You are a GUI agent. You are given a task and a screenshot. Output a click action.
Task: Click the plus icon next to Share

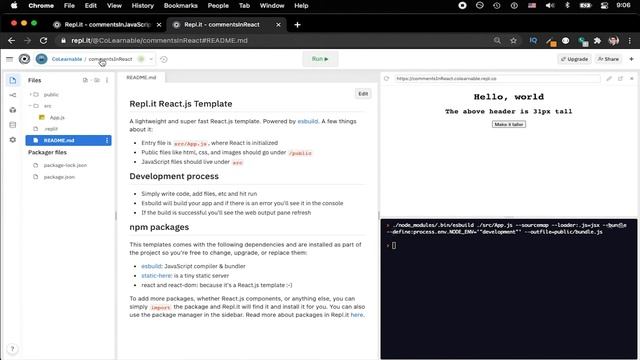pyautogui.click(x=631, y=59)
